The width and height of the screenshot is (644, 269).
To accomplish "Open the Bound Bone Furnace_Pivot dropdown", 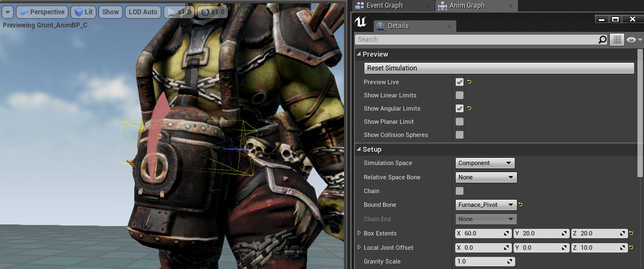I will tap(486, 205).
